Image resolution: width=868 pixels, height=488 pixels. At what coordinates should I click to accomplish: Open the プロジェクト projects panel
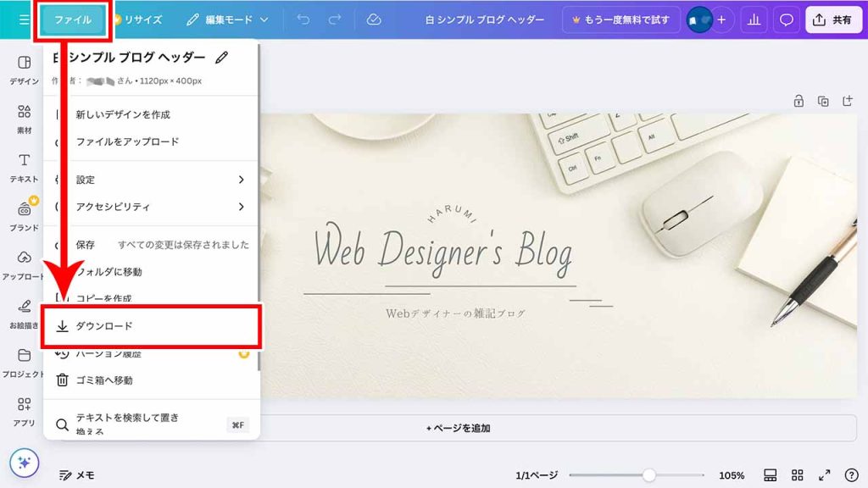[x=23, y=363]
